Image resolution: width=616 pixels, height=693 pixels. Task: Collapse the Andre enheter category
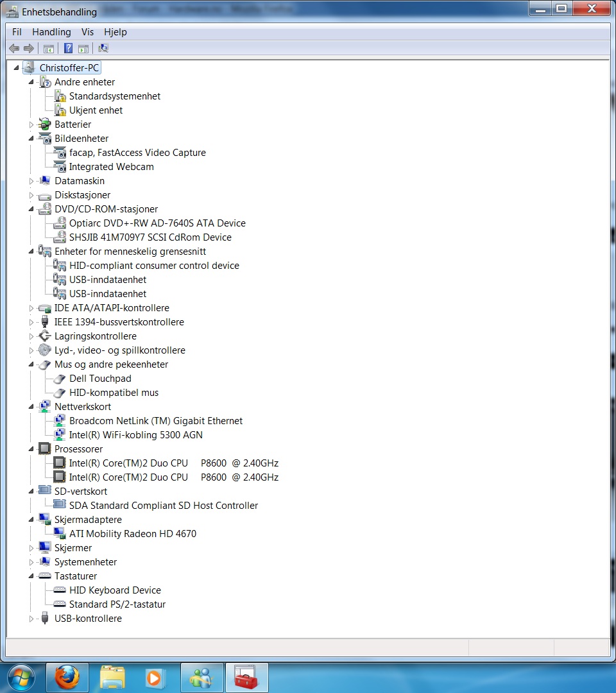[x=31, y=81]
